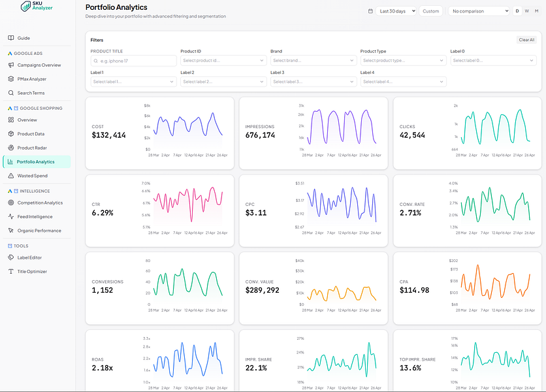Click the Feed Intelligence pulse icon

(11, 216)
